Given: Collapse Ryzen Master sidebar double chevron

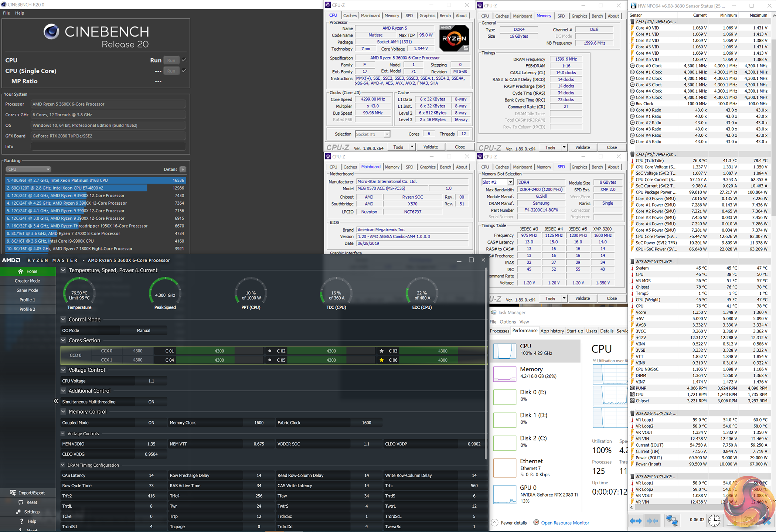Looking at the screenshot, I should tap(56, 401).
